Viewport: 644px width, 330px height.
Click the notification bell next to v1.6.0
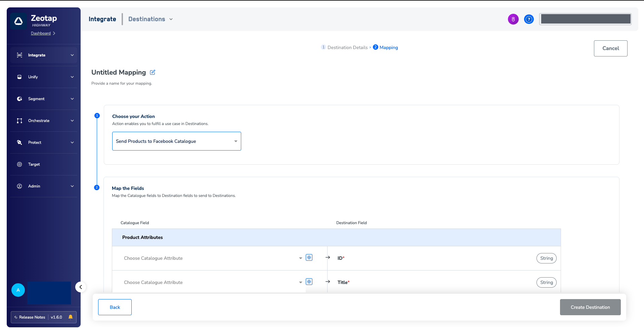pyautogui.click(x=71, y=317)
